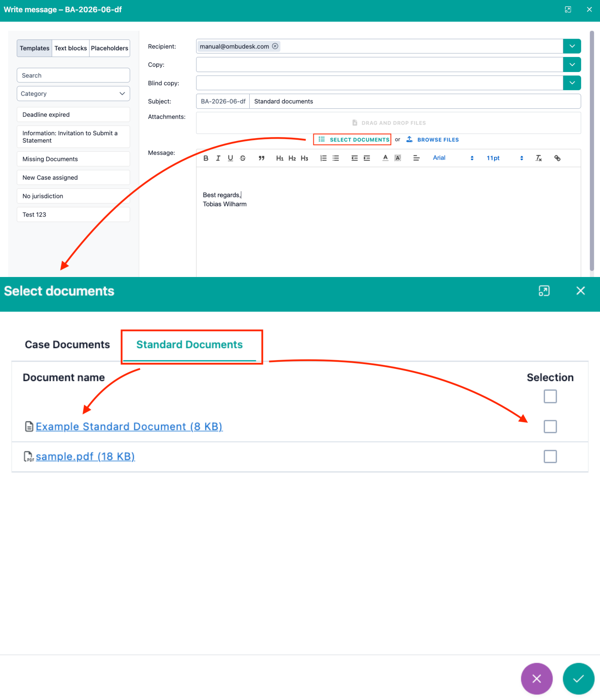Clear text formatting
Viewport: 600px width, 700px height.
coord(539,158)
